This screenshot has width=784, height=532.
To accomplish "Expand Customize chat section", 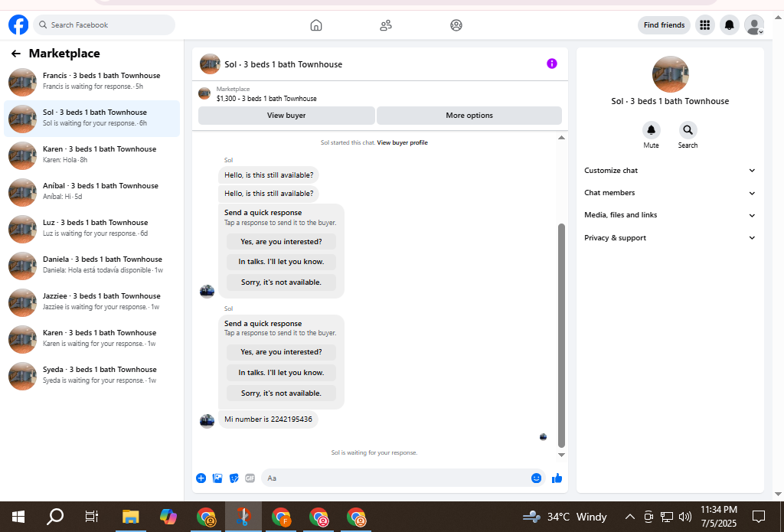I will click(x=670, y=171).
